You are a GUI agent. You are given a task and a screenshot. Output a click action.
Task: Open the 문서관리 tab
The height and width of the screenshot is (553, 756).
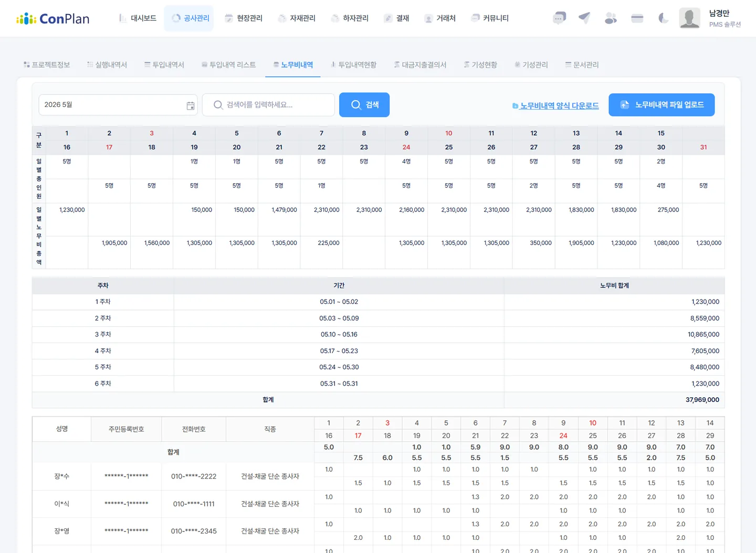coord(582,65)
